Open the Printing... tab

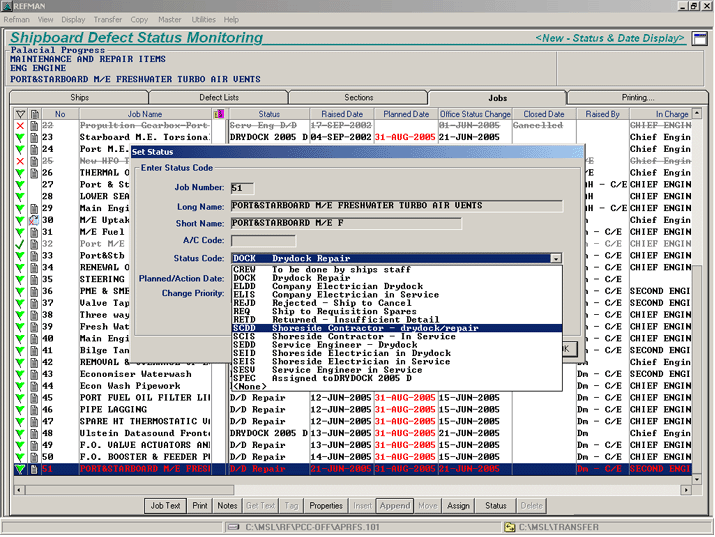pos(637,98)
